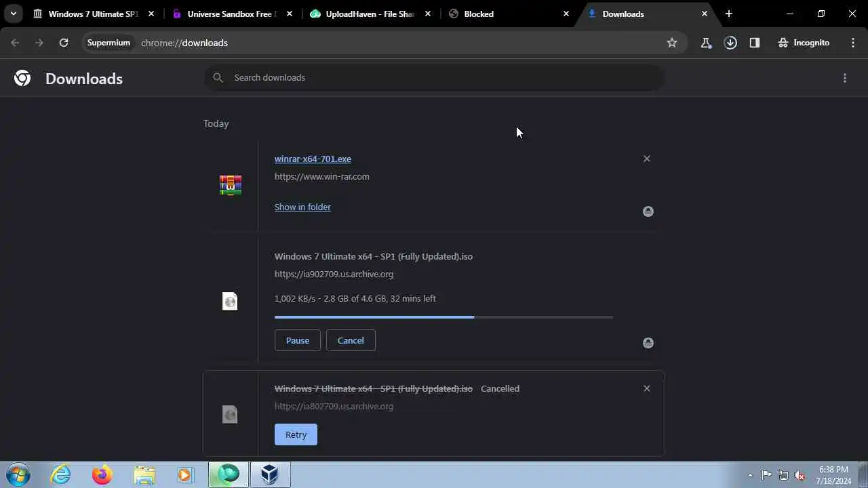This screenshot has height=488, width=868.
Task: Go forward with the forward arrow
Action: coord(39,43)
